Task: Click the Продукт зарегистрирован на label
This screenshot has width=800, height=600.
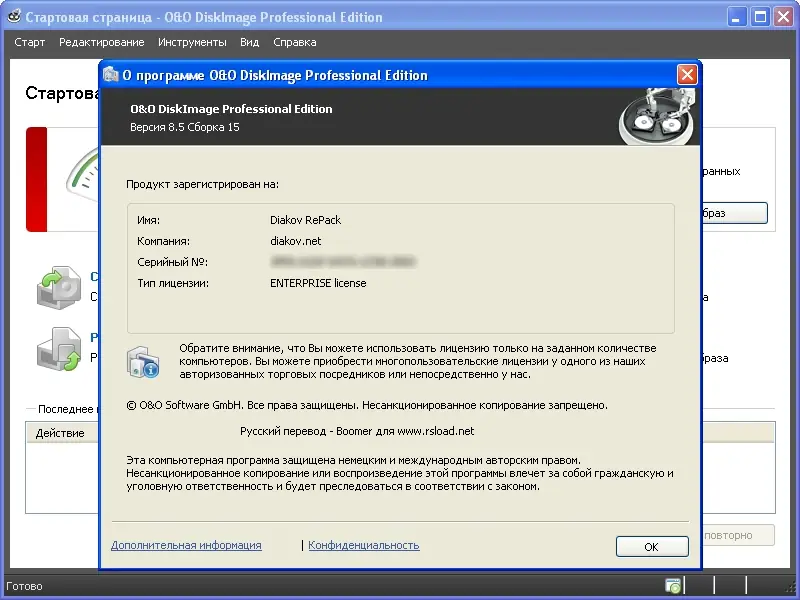Action: (203, 184)
